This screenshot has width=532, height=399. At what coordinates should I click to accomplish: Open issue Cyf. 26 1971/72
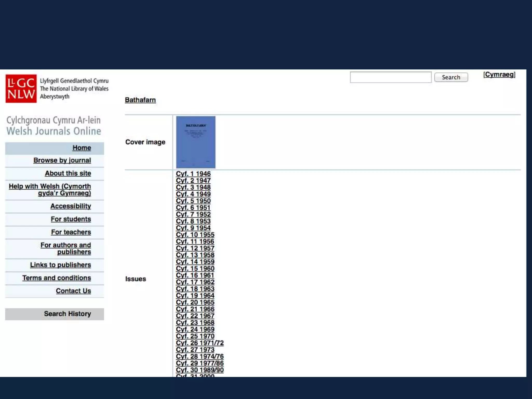[199, 343]
